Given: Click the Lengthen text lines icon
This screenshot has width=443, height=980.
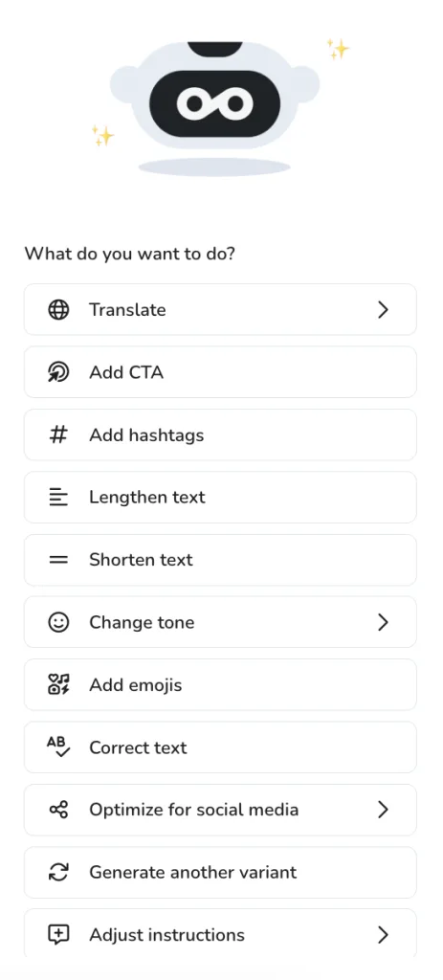Looking at the screenshot, I should pyautogui.click(x=58, y=498).
